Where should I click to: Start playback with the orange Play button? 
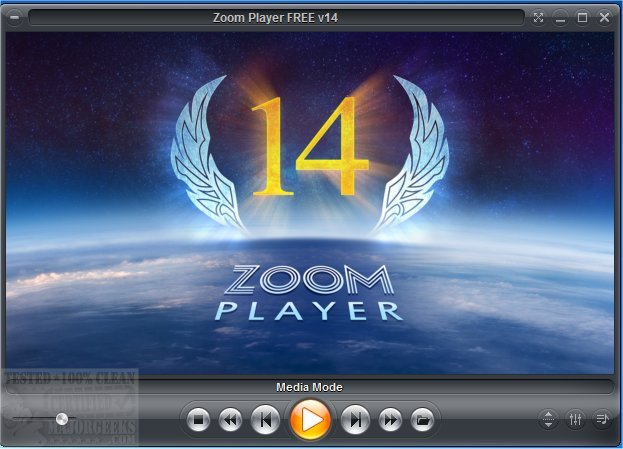pos(310,420)
